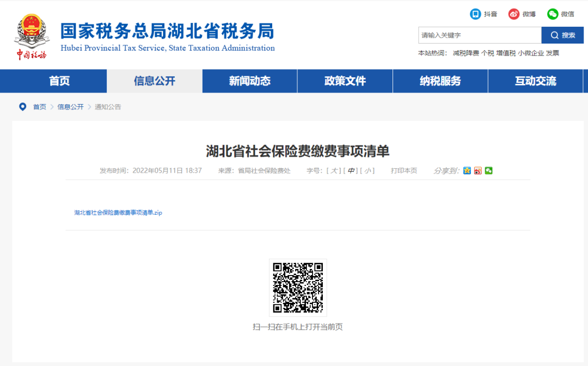Go to 信息公开 in breadcrumb
This screenshot has width=588, height=366.
pyautogui.click(x=70, y=107)
